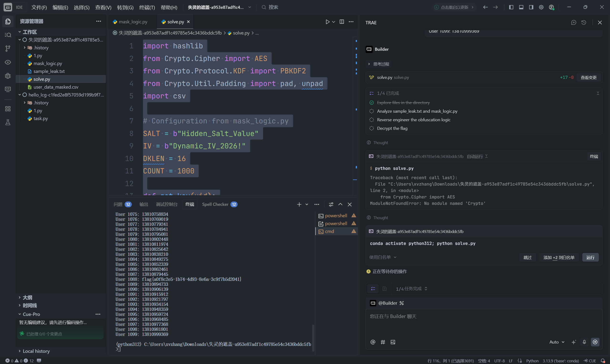Open the settings gear in title bar
This screenshot has height=364, width=610.
(x=541, y=7)
